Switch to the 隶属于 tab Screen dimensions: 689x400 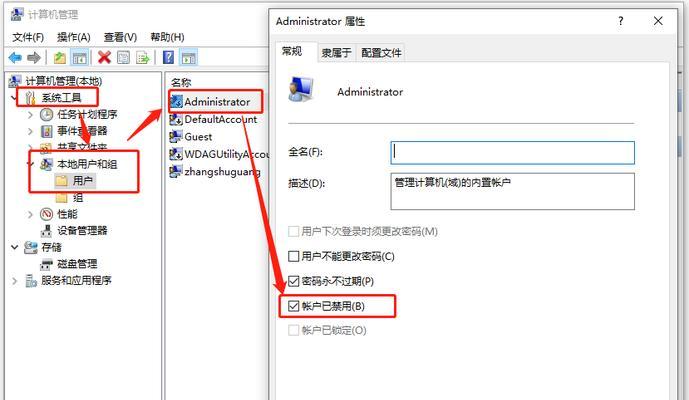click(337, 53)
